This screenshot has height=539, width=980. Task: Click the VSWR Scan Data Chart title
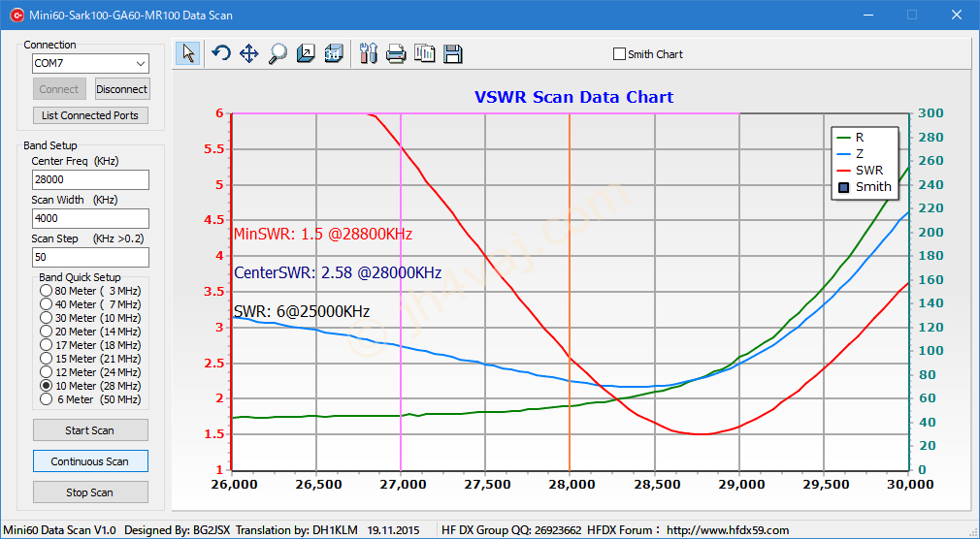click(573, 98)
